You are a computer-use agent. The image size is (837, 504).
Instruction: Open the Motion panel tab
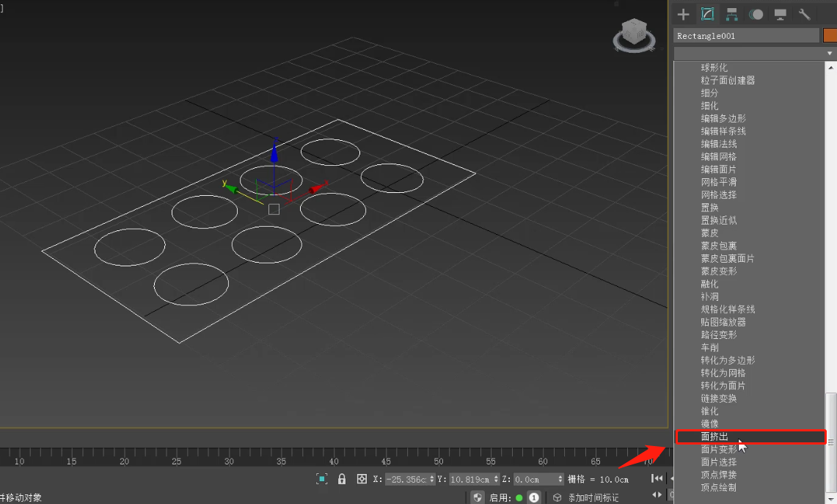(x=756, y=14)
